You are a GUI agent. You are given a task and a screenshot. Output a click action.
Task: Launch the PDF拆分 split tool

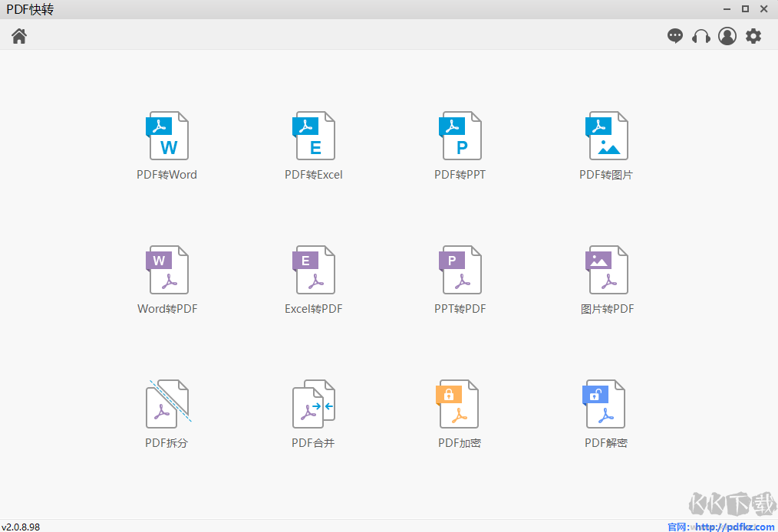pos(168,403)
